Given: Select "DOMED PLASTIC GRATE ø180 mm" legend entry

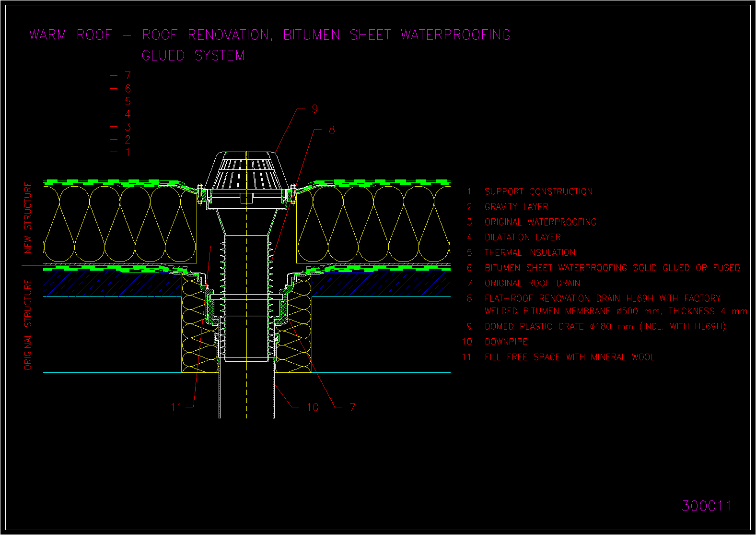Looking at the screenshot, I should (605, 326).
